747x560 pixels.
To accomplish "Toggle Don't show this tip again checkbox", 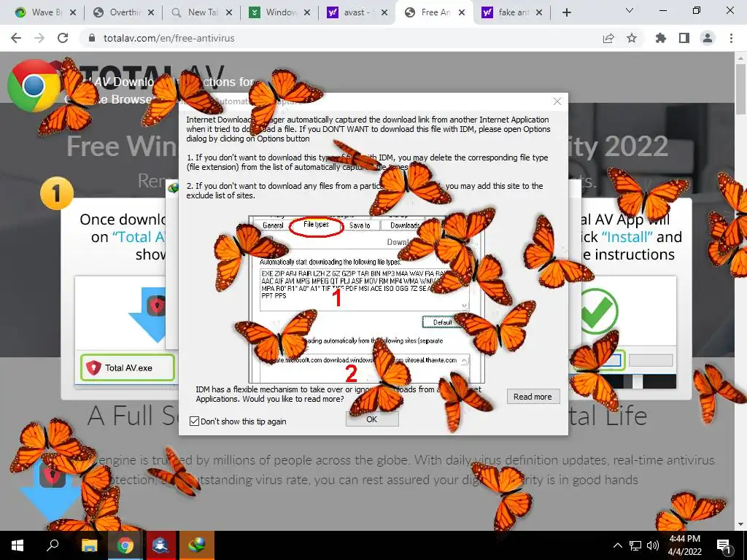I will [194, 421].
